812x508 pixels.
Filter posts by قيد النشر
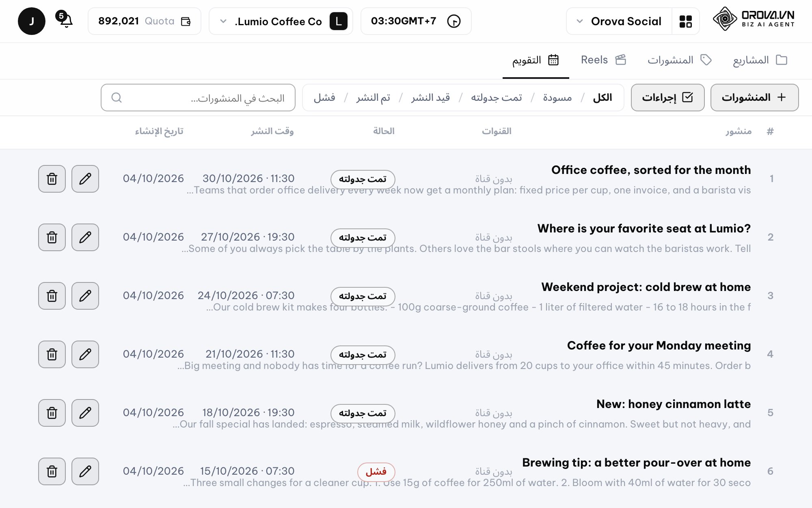point(431,98)
